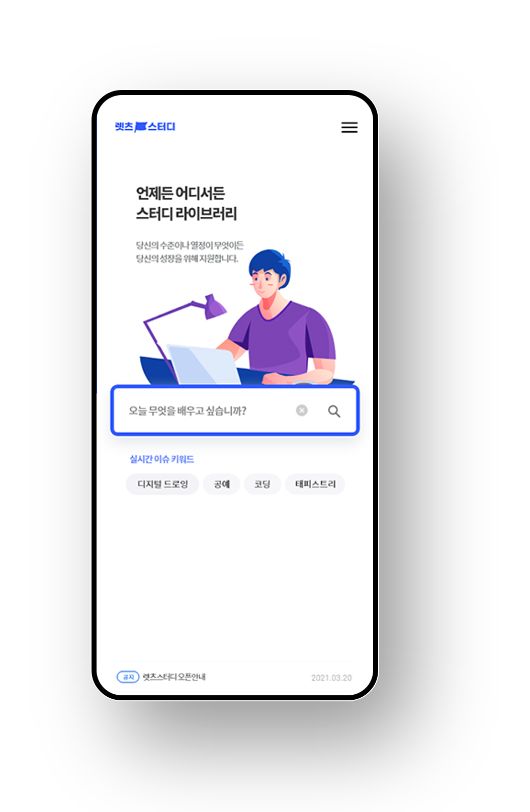
Task: Focus the 오늘 무엇을 배우고 싶습니까? search field
Action: [235, 411]
